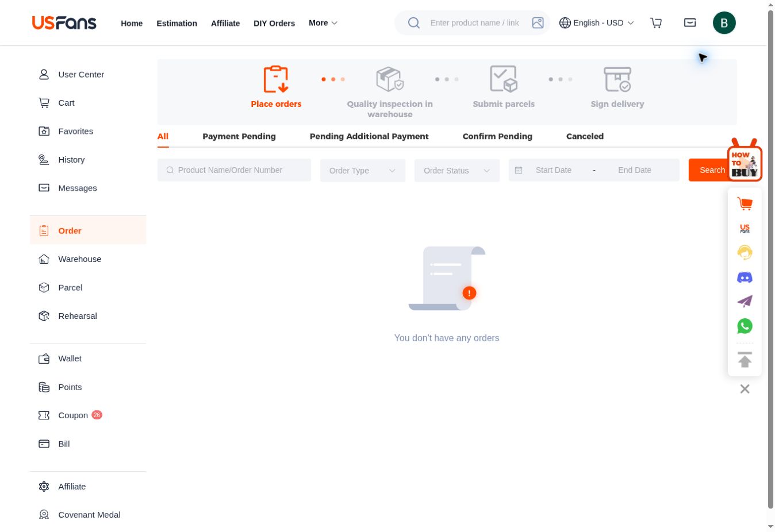Open the English - USD language dropdown
This screenshot has height=532, width=775.
[x=596, y=23]
